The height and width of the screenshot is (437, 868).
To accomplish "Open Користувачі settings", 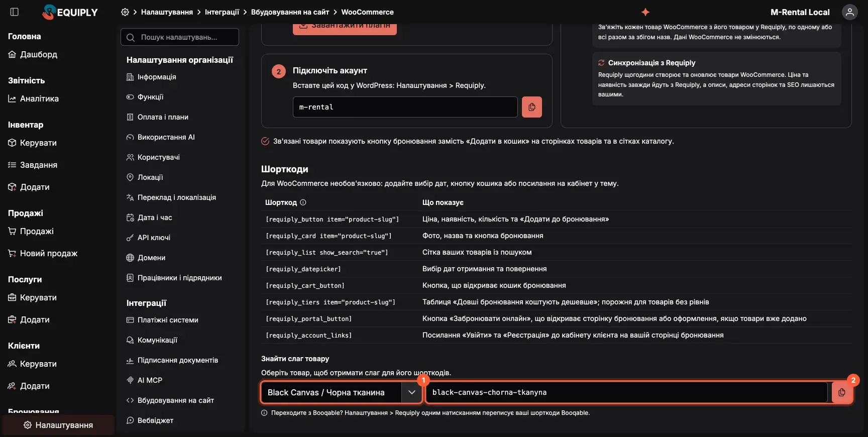I will 153,157.
